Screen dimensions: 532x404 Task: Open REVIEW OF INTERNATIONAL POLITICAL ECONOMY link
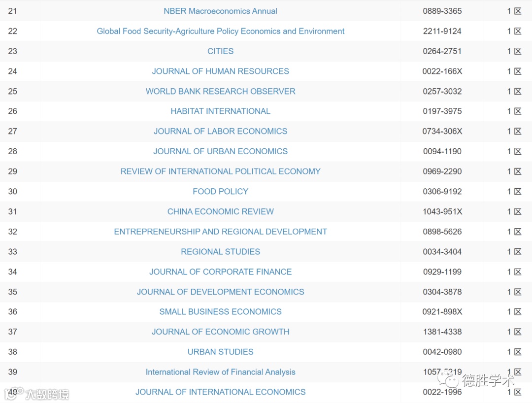[221, 171]
